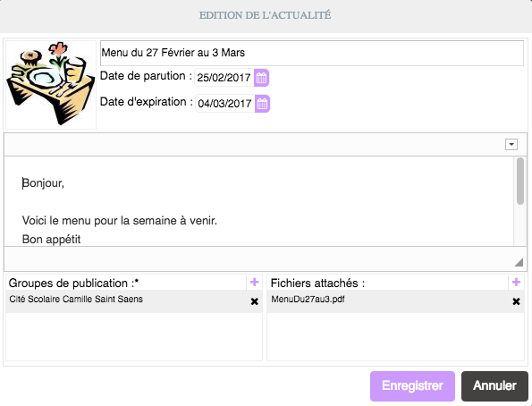Click the meal table illustration thumbnail
The height and width of the screenshot is (406, 532).
[x=51, y=85]
